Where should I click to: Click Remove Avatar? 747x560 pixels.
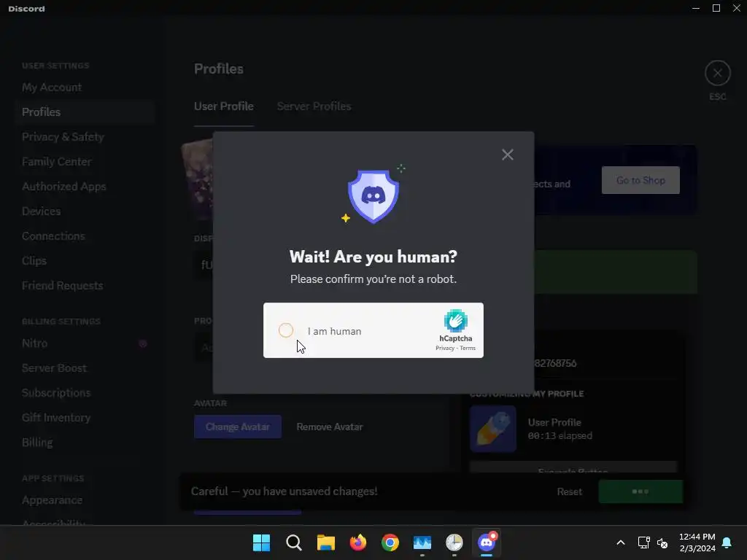[x=329, y=427]
